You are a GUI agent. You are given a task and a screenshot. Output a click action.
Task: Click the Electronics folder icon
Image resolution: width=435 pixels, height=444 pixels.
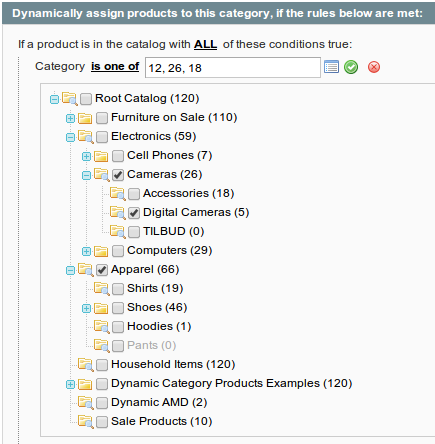(86, 137)
